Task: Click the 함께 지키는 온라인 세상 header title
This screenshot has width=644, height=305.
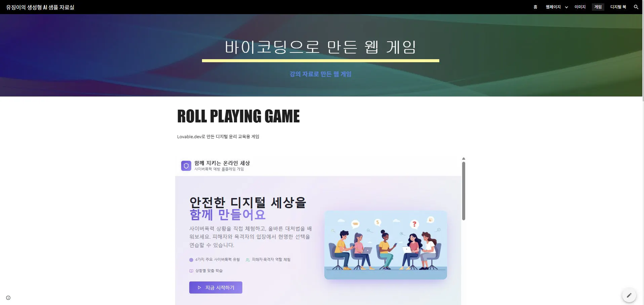Action: [222, 163]
